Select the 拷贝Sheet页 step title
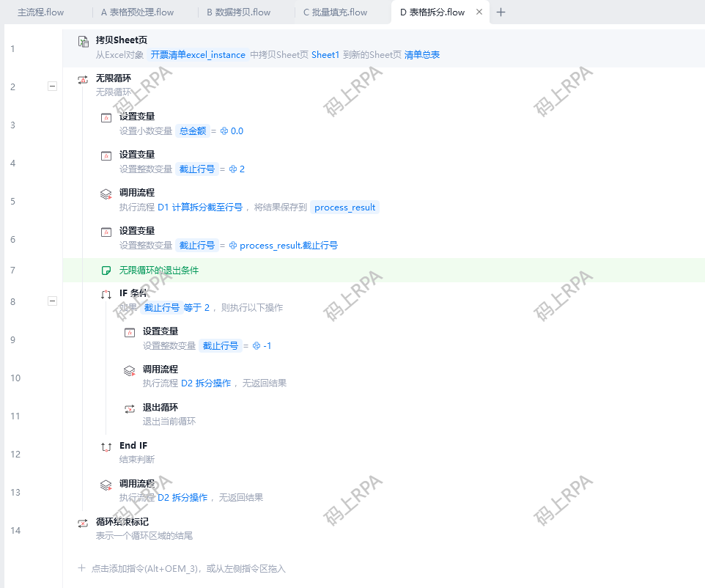The width and height of the screenshot is (705, 588). click(x=122, y=40)
